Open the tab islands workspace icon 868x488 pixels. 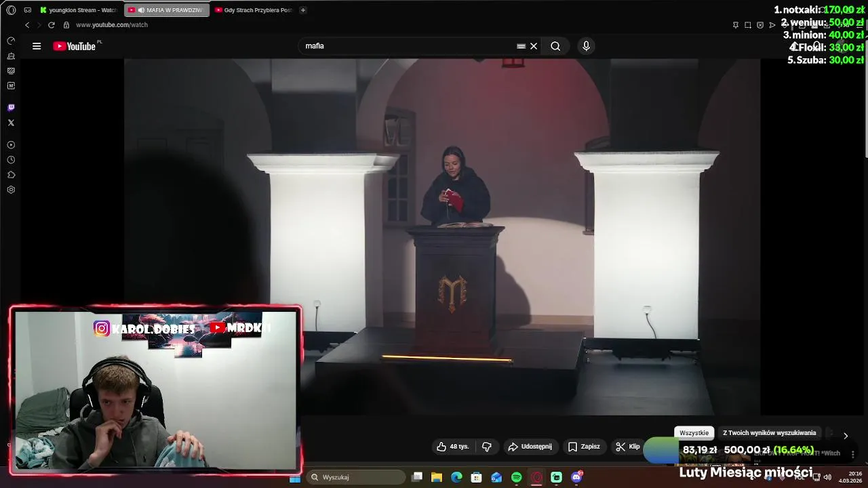point(28,10)
